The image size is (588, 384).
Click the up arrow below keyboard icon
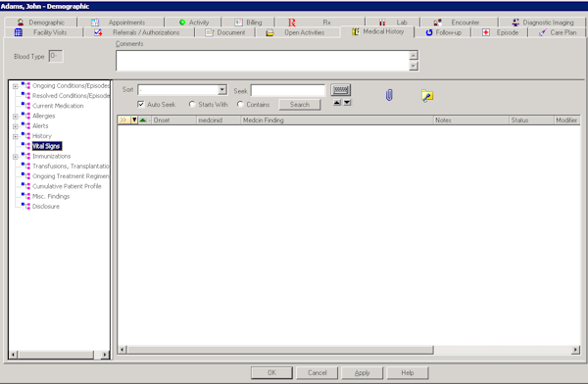point(337,103)
